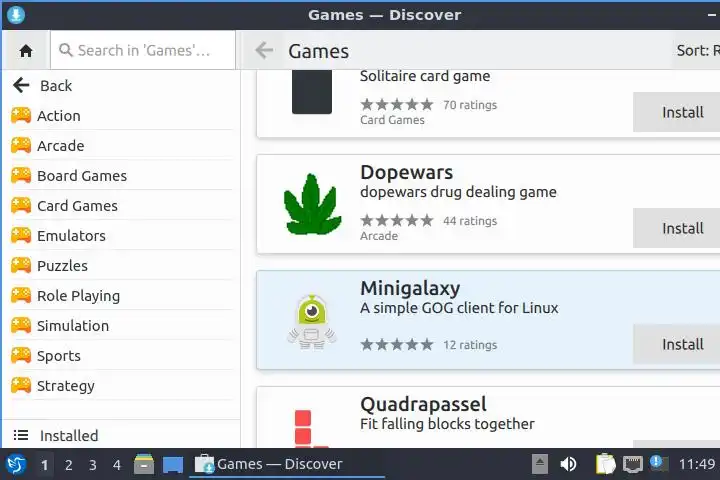Viewport: 720px width, 480px height.
Task: Open the Sort dropdown
Action: coord(697,51)
